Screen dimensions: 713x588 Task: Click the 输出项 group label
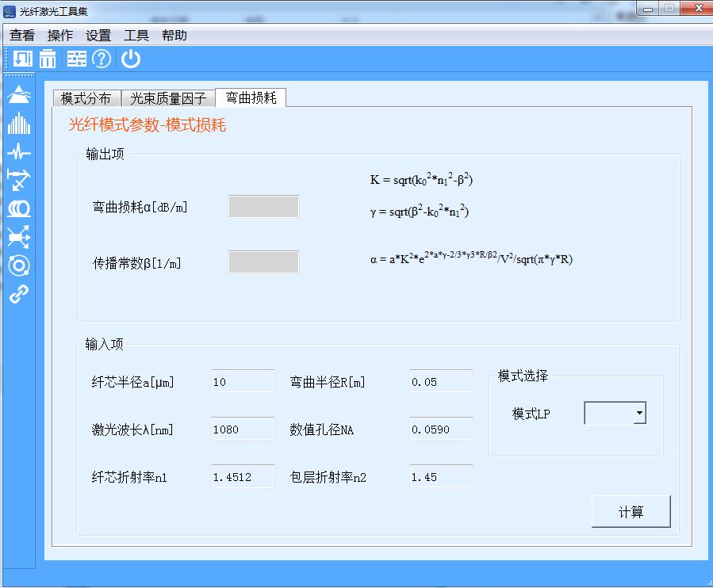[105, 154]
